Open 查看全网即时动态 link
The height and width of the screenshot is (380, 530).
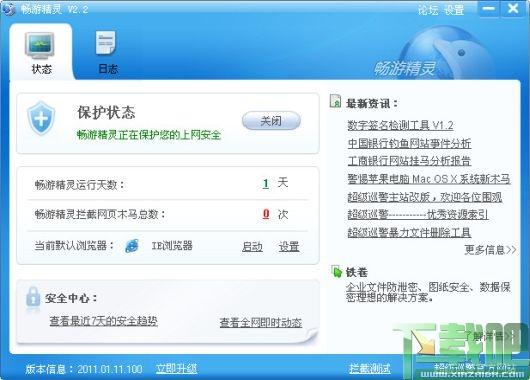(x=261, y=322)
